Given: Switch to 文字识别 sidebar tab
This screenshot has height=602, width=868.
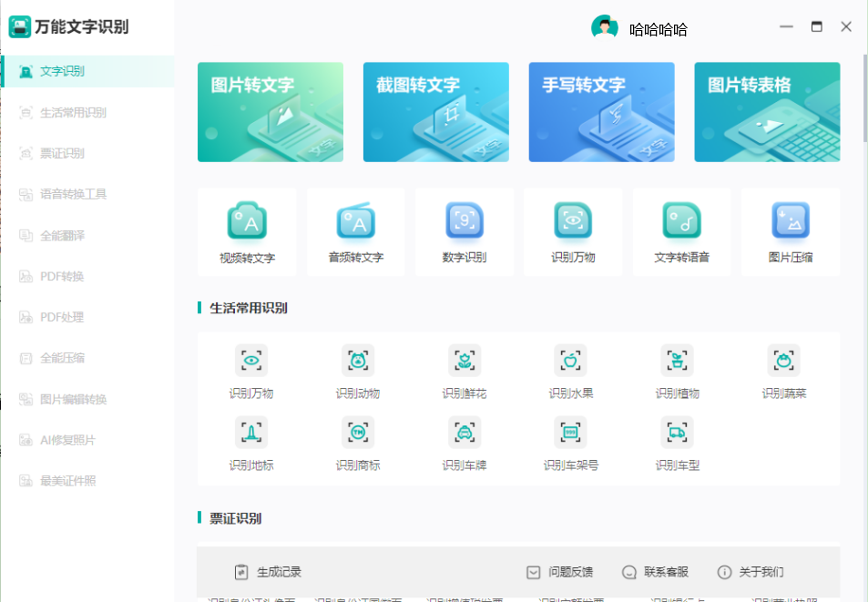Looking at the screenshot, I should (87, 71).
